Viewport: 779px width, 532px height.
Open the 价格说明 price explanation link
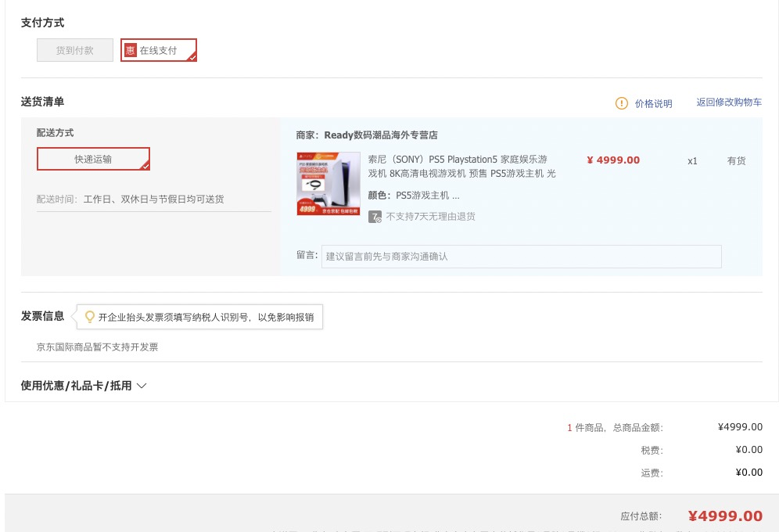(x=653, y=103)
